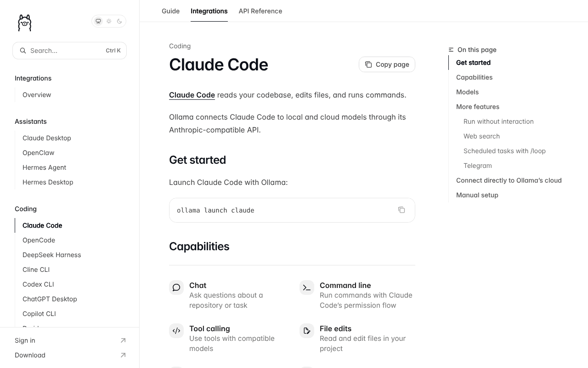Switch to light theme mode
Screen dimensions: 588x368
[x=109, y=21]
